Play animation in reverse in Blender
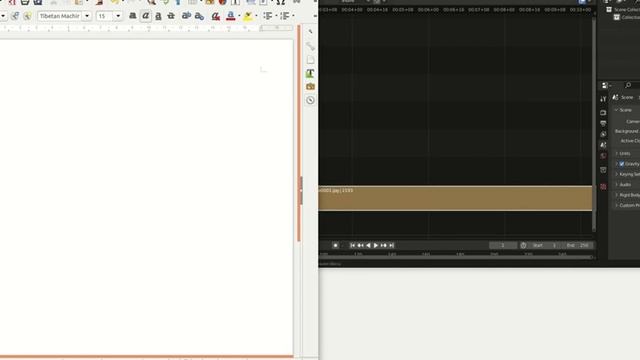 368,245
